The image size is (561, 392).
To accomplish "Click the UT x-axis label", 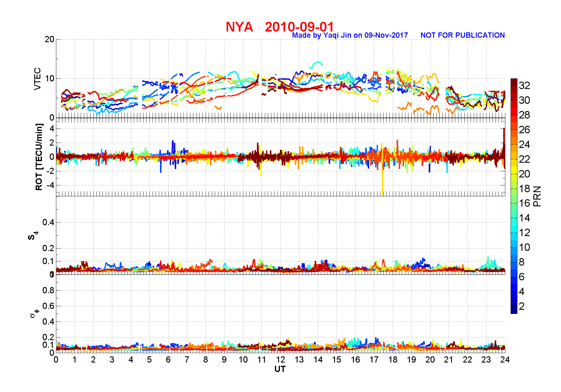I will pyautogui.click(x=280, y=369).
